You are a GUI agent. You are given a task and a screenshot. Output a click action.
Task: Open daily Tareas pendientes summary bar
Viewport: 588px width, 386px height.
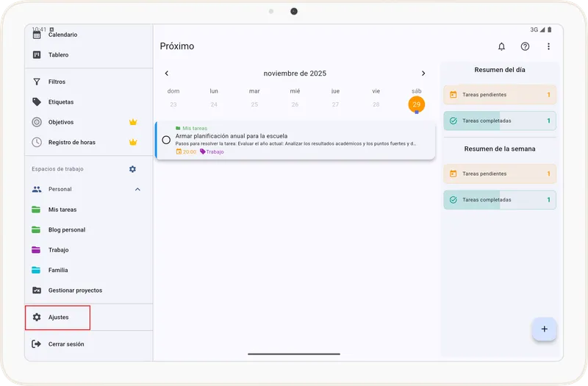(500, 95)
